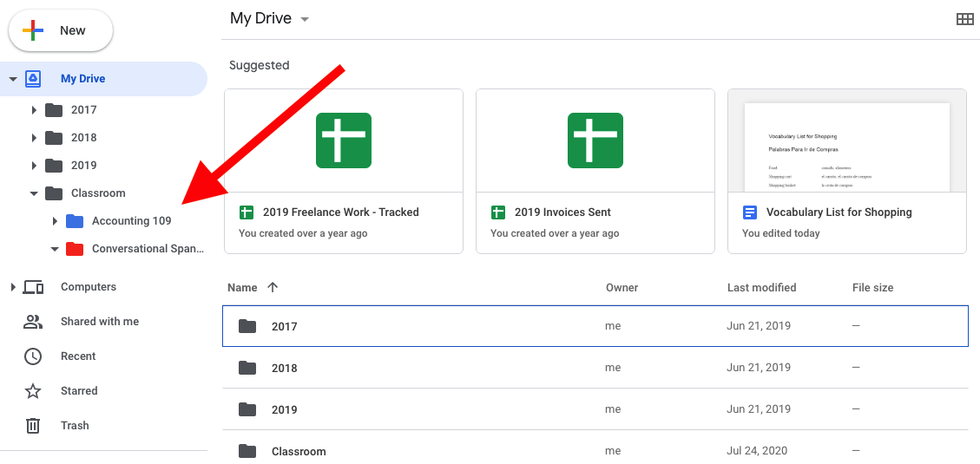Screen dimensions: 980x464
Task: Expand the 2019 folder in sidebar
Action: (35, 166)
